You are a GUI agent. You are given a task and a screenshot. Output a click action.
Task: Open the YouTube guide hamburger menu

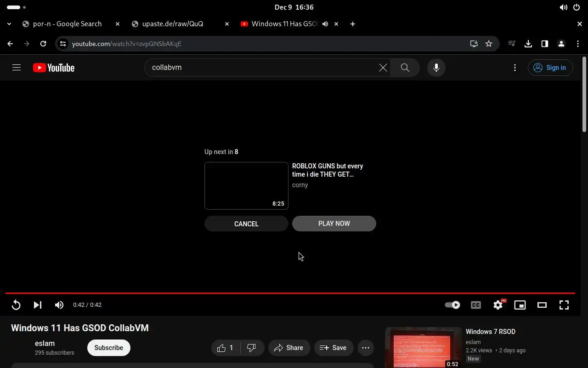coord(17,68)
